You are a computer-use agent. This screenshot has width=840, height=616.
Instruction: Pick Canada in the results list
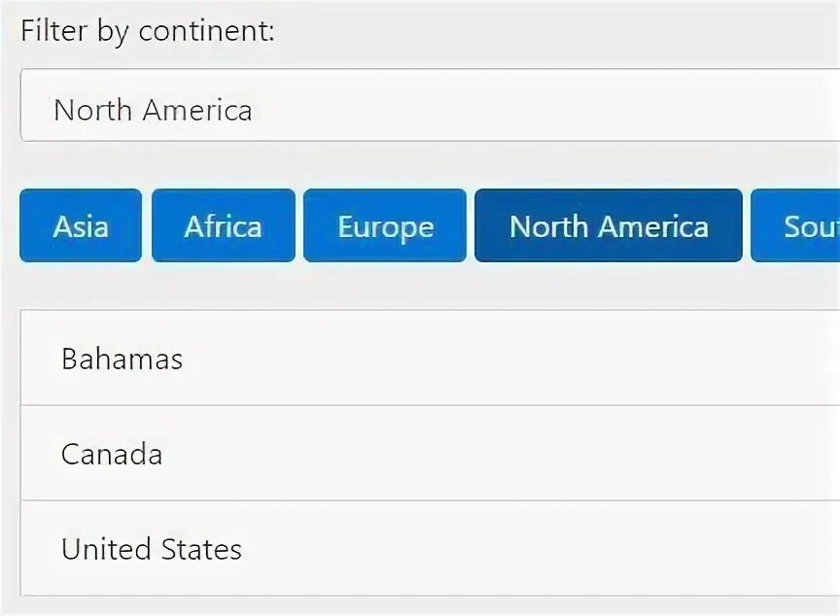tap(430, 454)
